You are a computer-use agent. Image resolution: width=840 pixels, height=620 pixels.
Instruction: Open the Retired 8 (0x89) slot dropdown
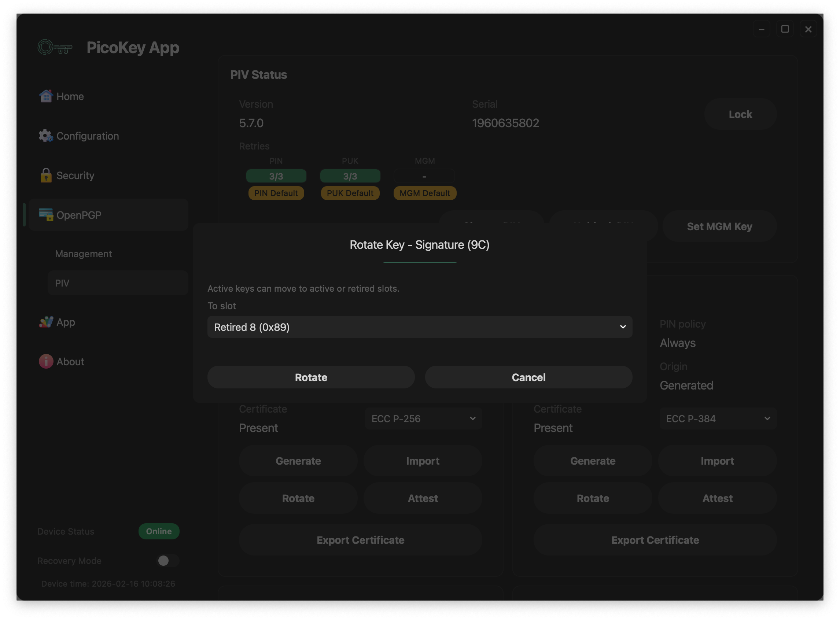(x=419, y=327)
